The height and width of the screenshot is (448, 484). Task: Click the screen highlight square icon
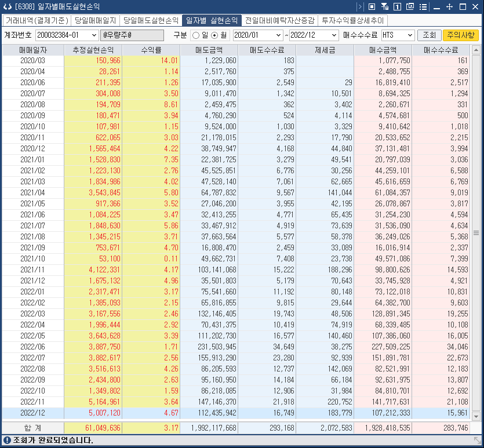click(372, 7)
